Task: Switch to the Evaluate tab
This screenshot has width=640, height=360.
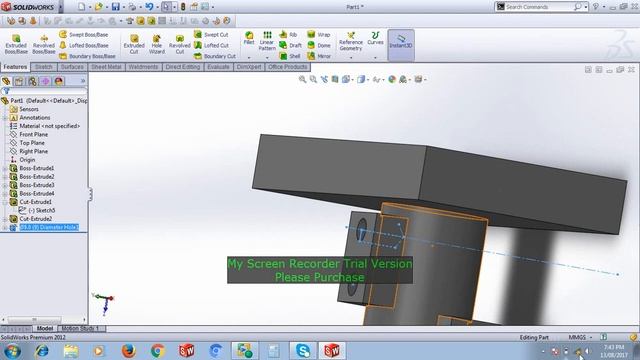Action: click(x=218, y=67)
